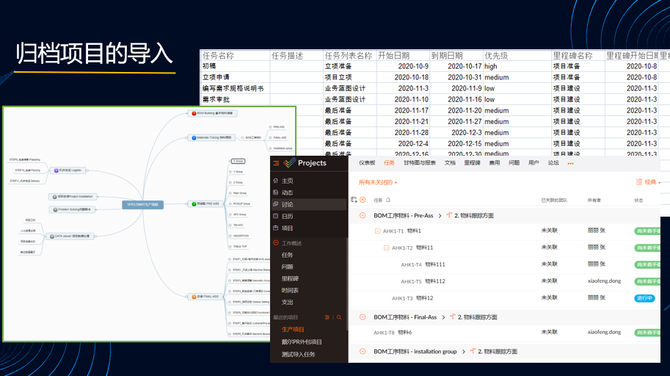Click the filter icon beside recent projects search
This screenshot has height=376, width=670.
point(327,317)
